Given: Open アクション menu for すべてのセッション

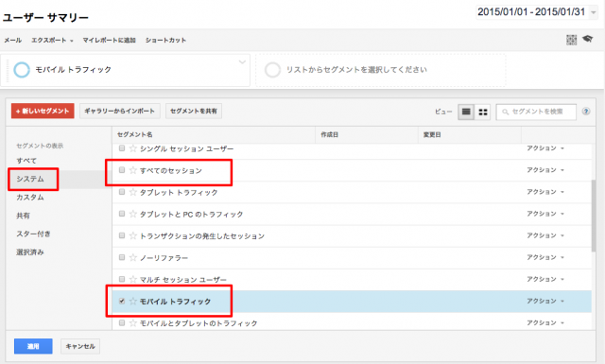Looking at the screenshot, I should pos(545,170).
